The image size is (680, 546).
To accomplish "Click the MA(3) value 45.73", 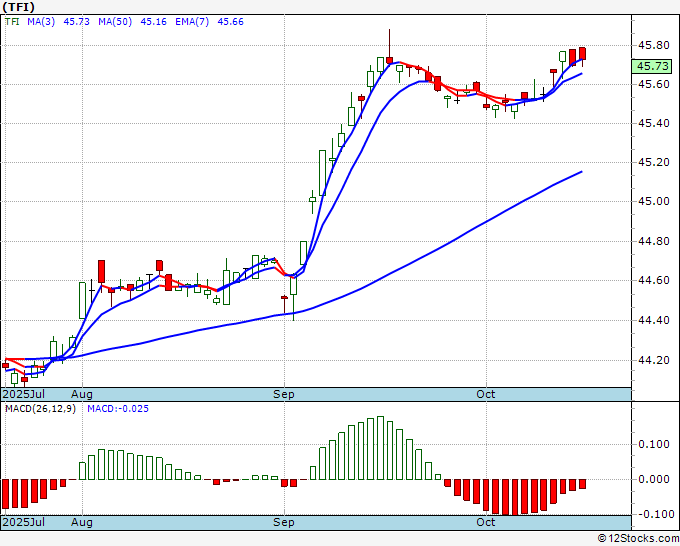I will (x=76, y=21).
